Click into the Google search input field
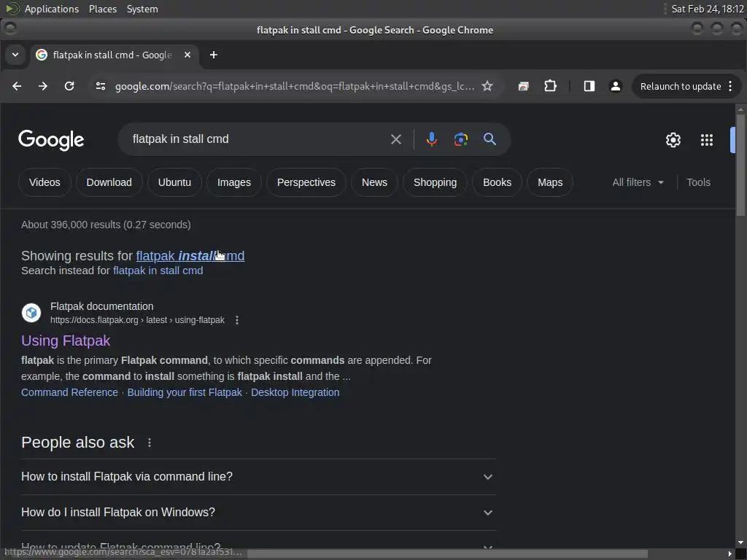747x560 pixels. click(x=258, y=139)
